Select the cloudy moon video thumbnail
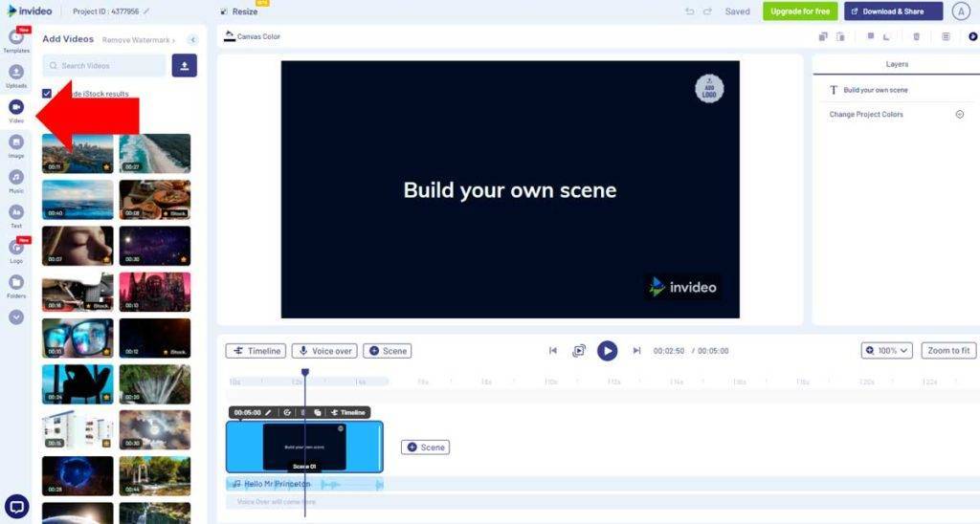Viewport: 980px width, 524px height. coord(155,429)
